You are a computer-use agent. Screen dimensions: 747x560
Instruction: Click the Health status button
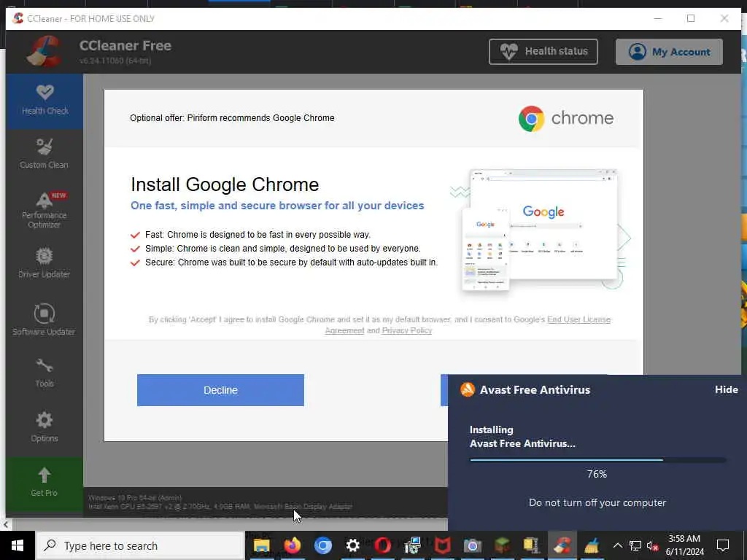click(x=543, y=52)
